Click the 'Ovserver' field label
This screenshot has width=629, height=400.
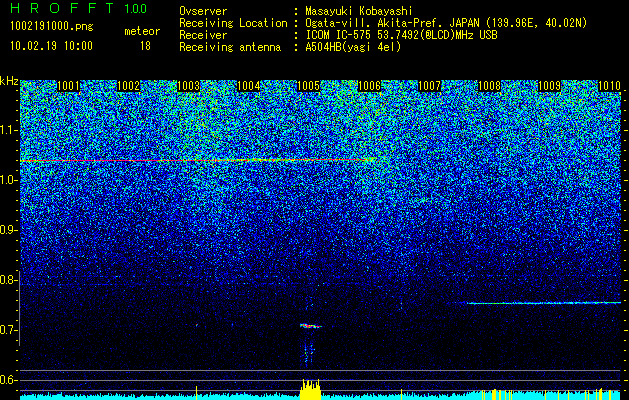point(203,12)
